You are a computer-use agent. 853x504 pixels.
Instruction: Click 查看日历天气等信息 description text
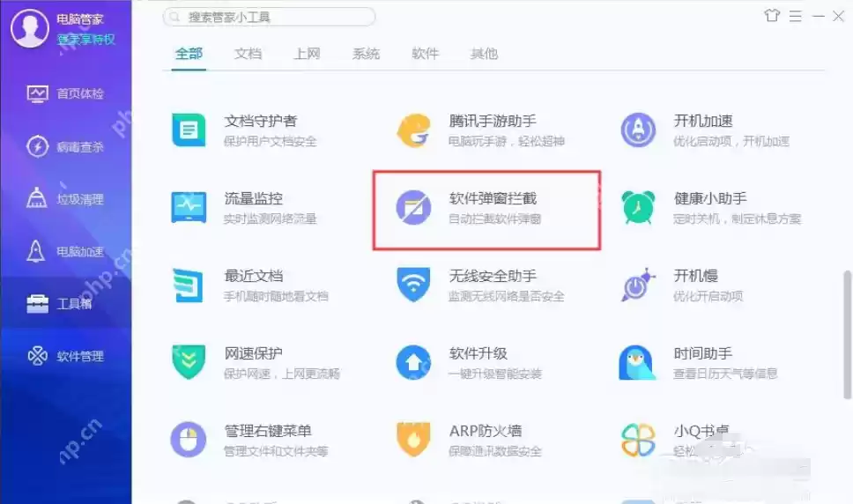[725, 374]
